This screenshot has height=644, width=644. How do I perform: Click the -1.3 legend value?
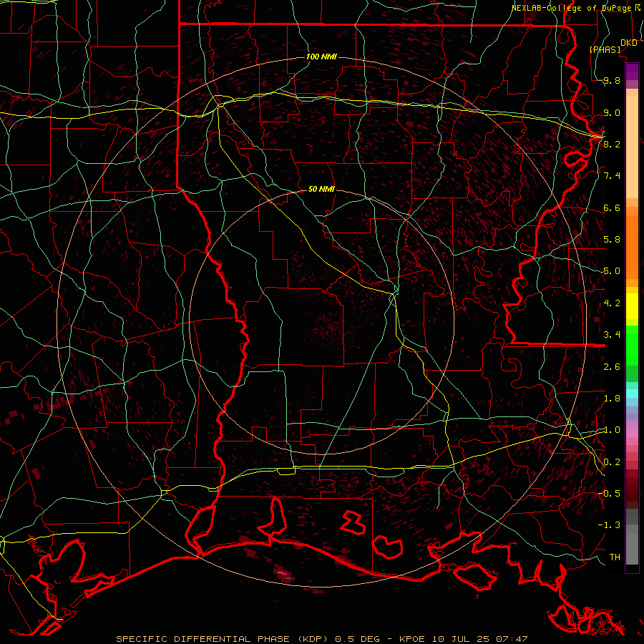coord(609,525)
